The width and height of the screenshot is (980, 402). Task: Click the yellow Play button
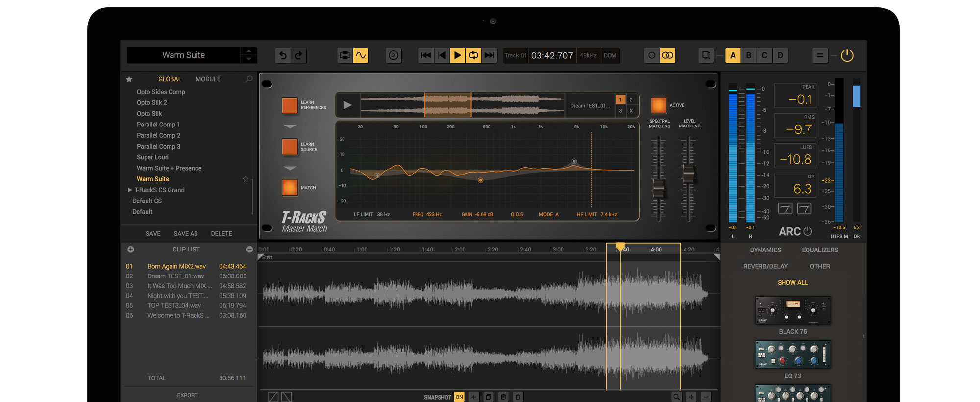point(458,55)
